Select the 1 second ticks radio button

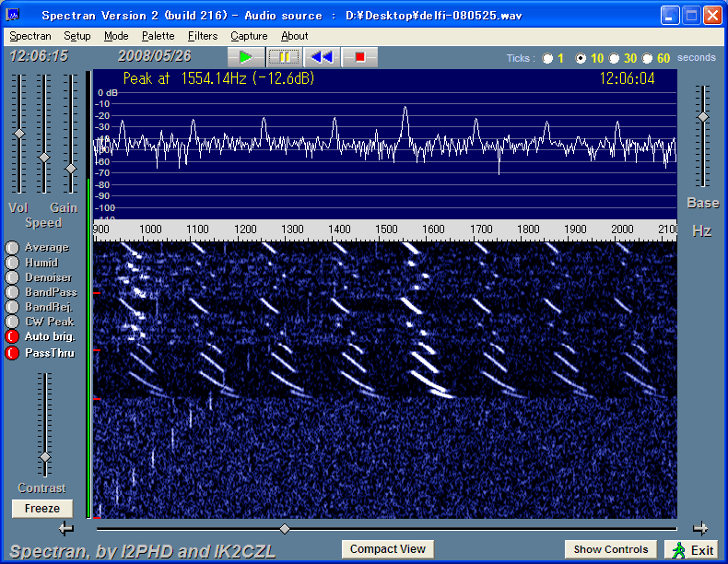(x=548, y=58)
